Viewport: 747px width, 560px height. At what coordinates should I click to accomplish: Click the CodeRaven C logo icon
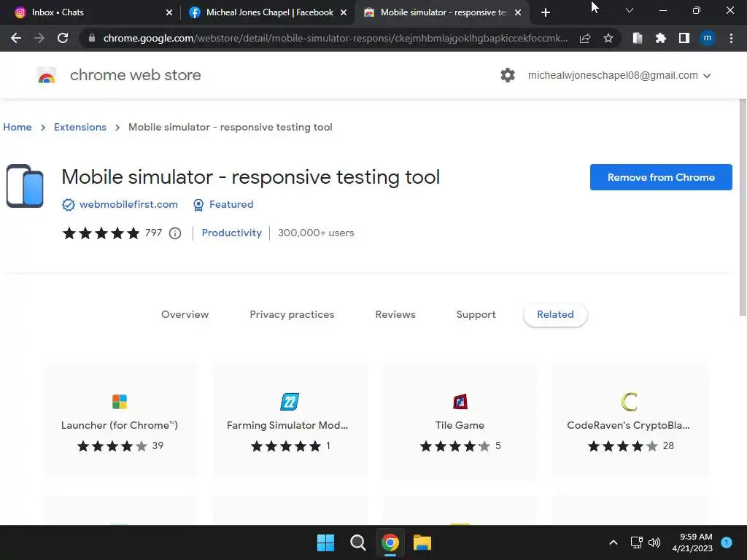click(x=630, y=402)
